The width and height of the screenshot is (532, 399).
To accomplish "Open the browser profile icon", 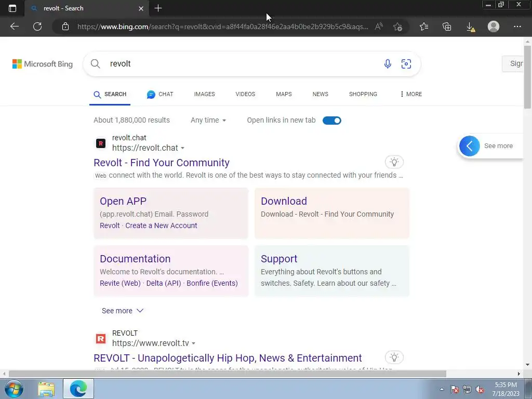I will pos(494,26).
